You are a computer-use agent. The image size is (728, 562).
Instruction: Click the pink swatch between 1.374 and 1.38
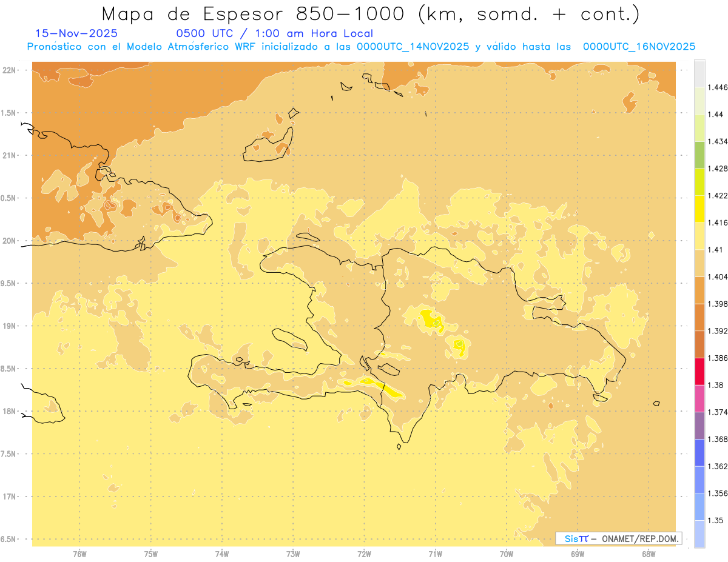pos(699,398)
